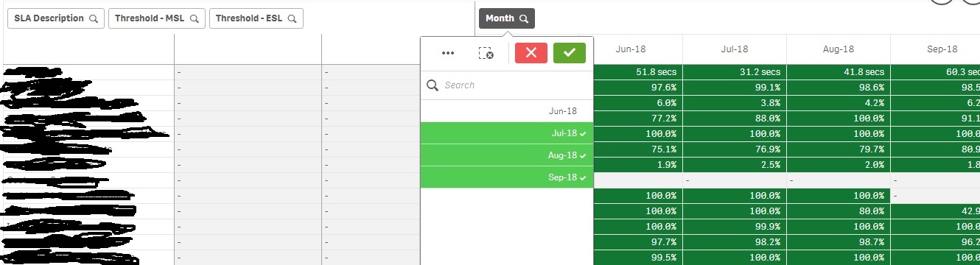
Task: Cancel the selection with the red X
Action: coord(531,53)
